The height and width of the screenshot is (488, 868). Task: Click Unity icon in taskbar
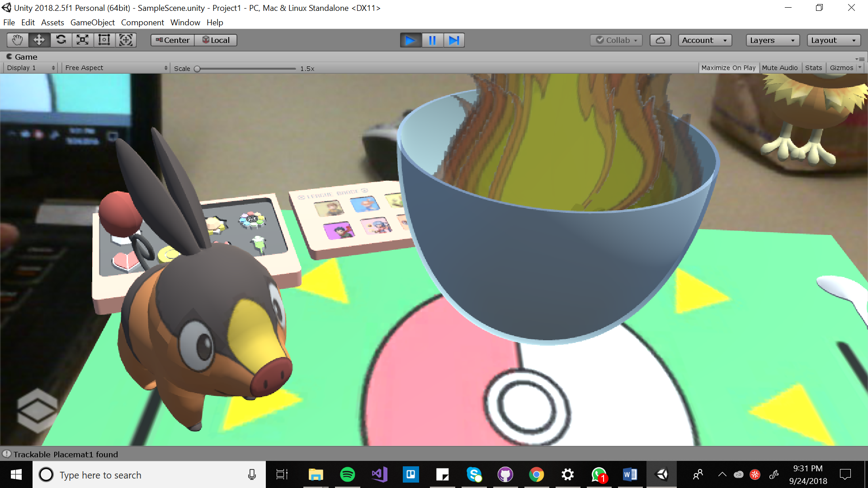pos(661,474)
